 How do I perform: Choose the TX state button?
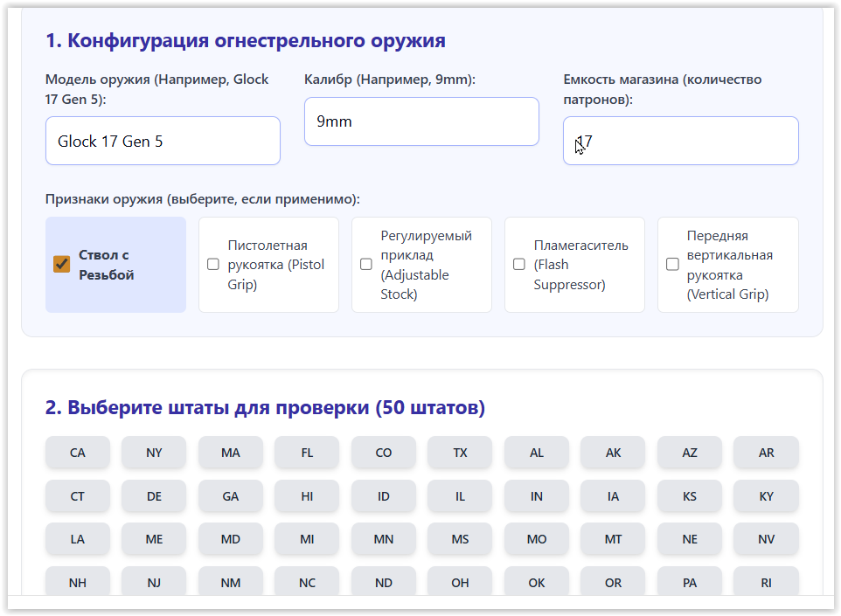click(460, 453)
